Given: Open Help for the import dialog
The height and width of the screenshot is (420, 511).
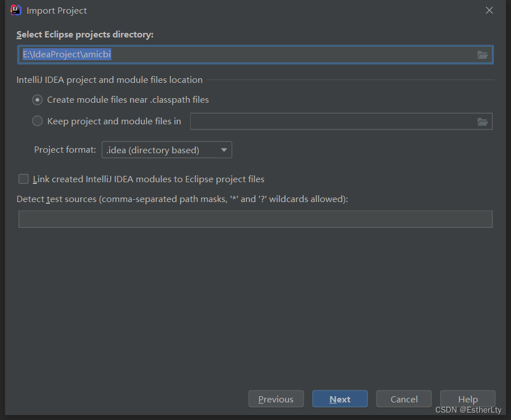Looking at the screenshot, I should [x=468, y=399].
